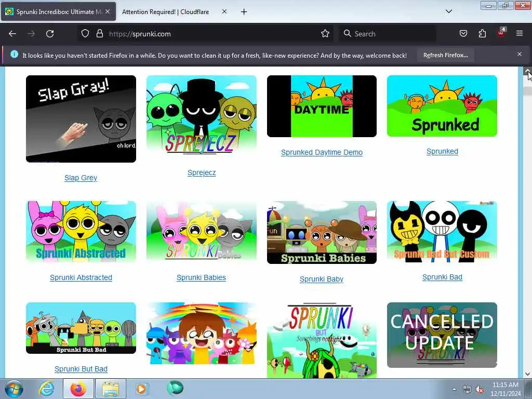Click the muted volume tray icon
532x399 pixels.
coord(480,389)
